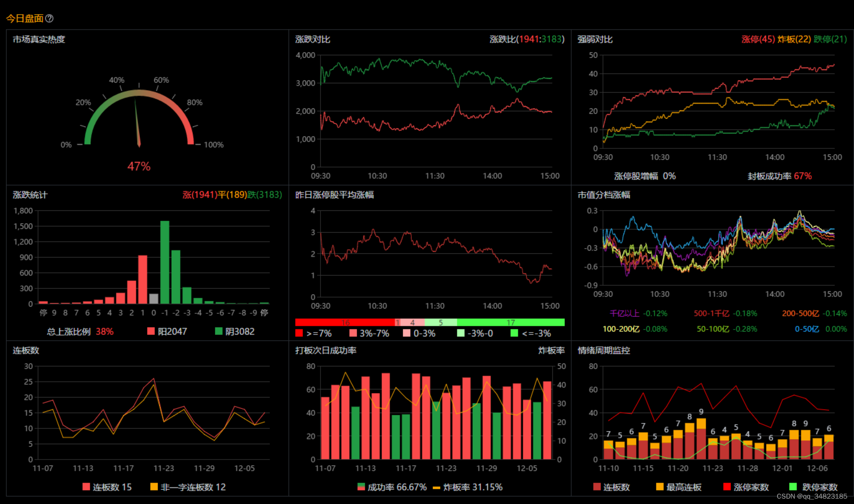Click the 涨停(45) count in 强弱对比 header
Screen dimensions: 854x504
click(x=758, y=39)
